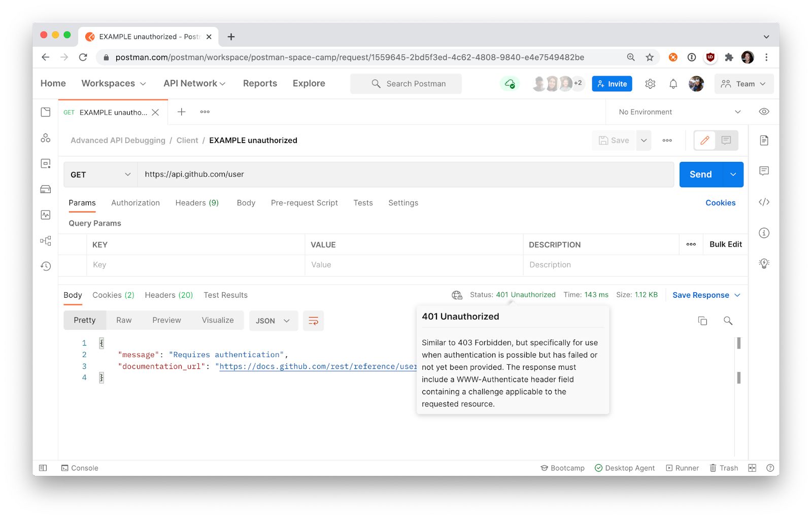Open query params column options ellipsis

pos(691,245)
